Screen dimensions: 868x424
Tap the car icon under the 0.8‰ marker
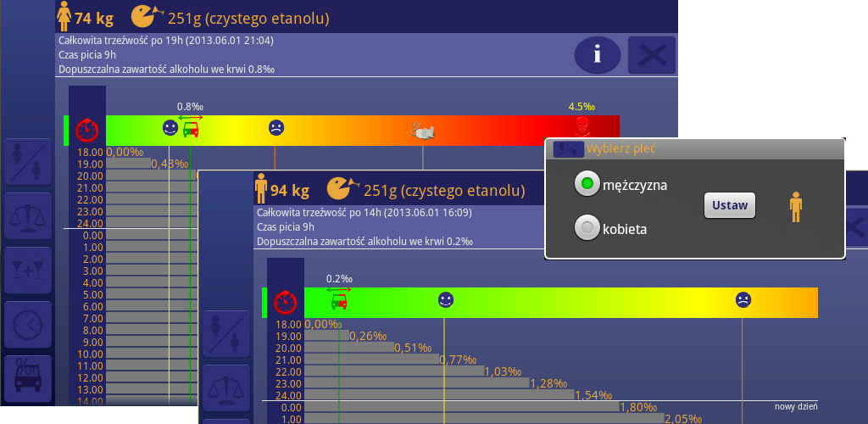point(191,130)
